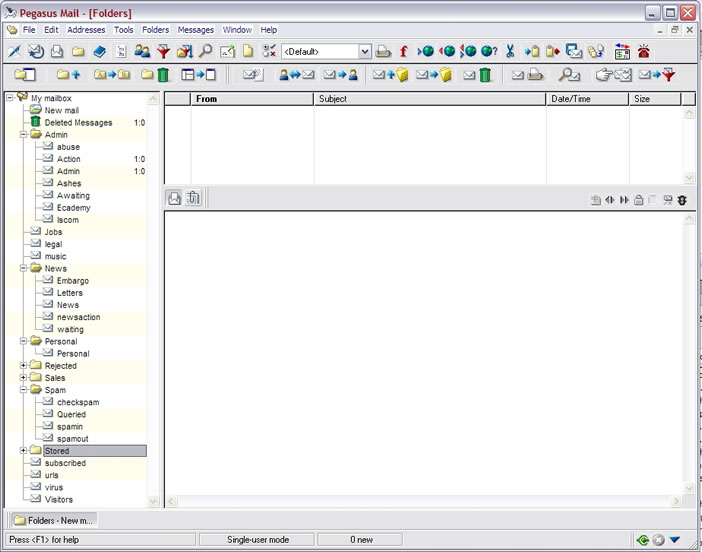Collapse the News folder tray
Image resolution: width=702 pixels, height=552 pixels.
pos(23,269)
